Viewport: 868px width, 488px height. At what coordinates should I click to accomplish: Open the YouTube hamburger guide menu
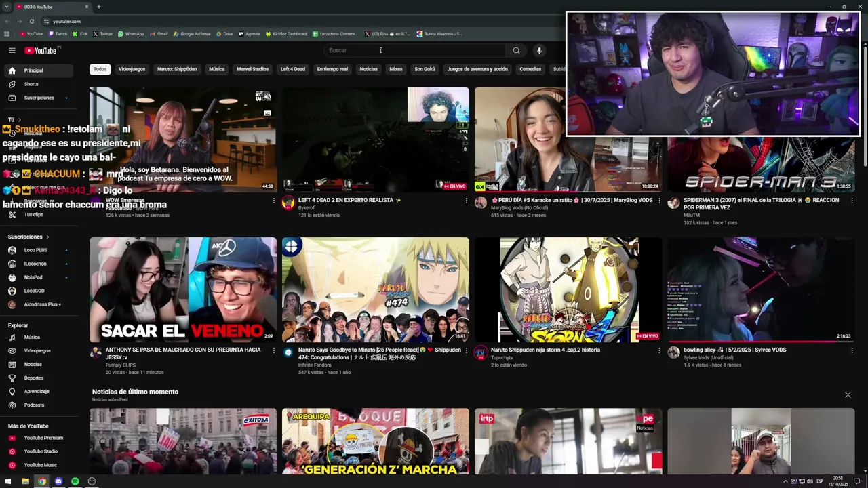[12, 50]
